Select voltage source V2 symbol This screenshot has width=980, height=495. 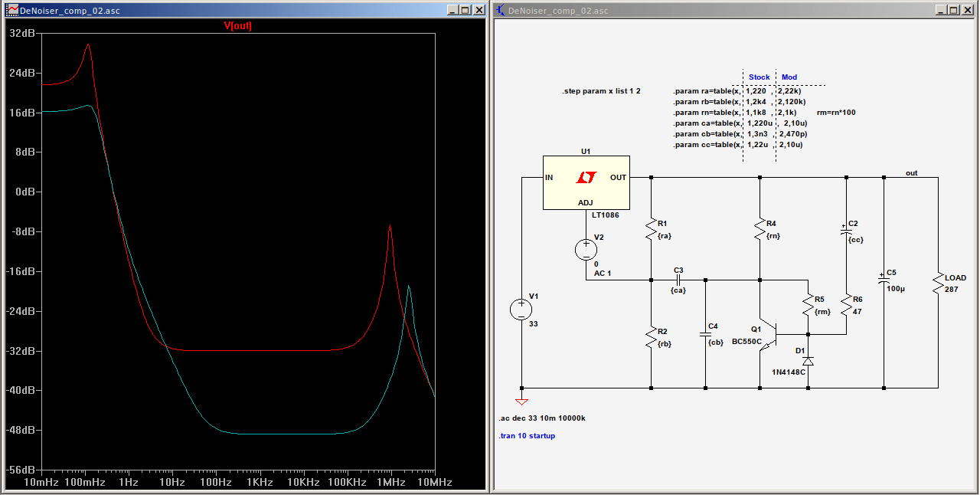click(x=586, y=249)
